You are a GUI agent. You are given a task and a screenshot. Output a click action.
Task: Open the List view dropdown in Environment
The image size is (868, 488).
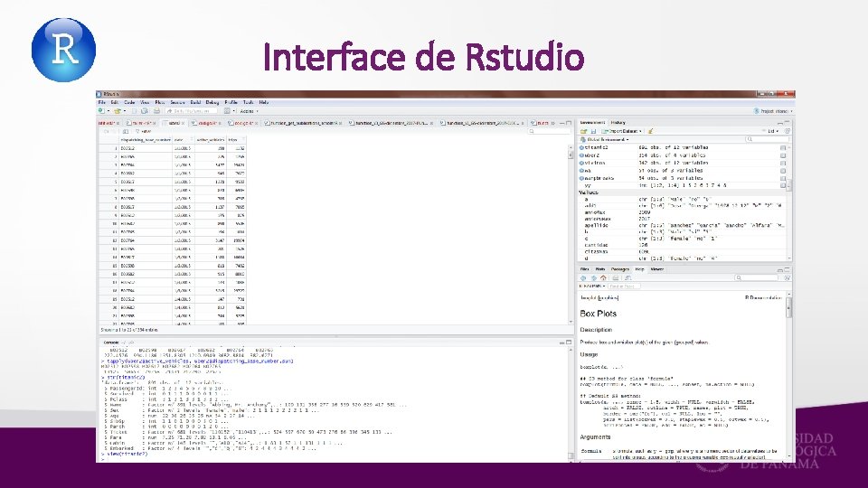click(x=772, y=131)
